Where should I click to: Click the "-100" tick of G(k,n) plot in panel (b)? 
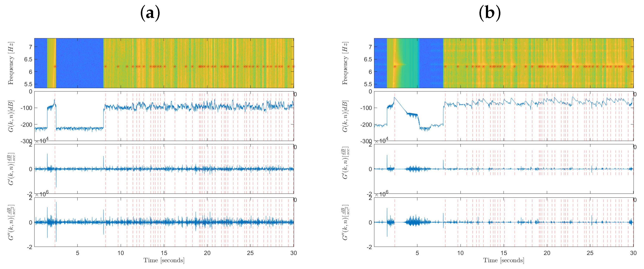(x=366, y=108)
